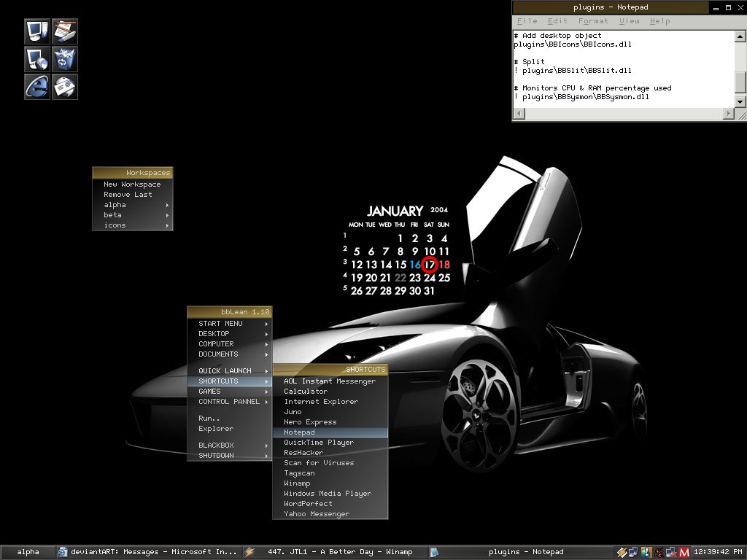The image size is (747, 560).
Task: Open the My Documents desktop icon
Action: pos(65,31)
